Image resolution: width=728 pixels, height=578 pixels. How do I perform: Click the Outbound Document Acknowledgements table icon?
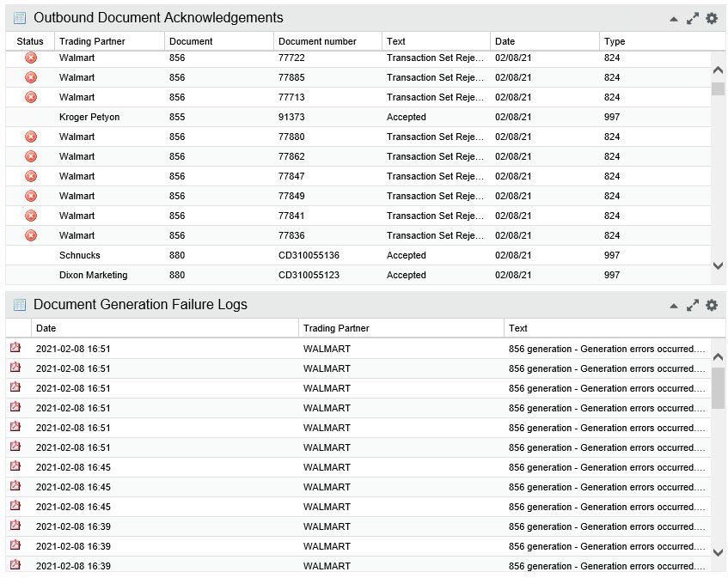20,18
